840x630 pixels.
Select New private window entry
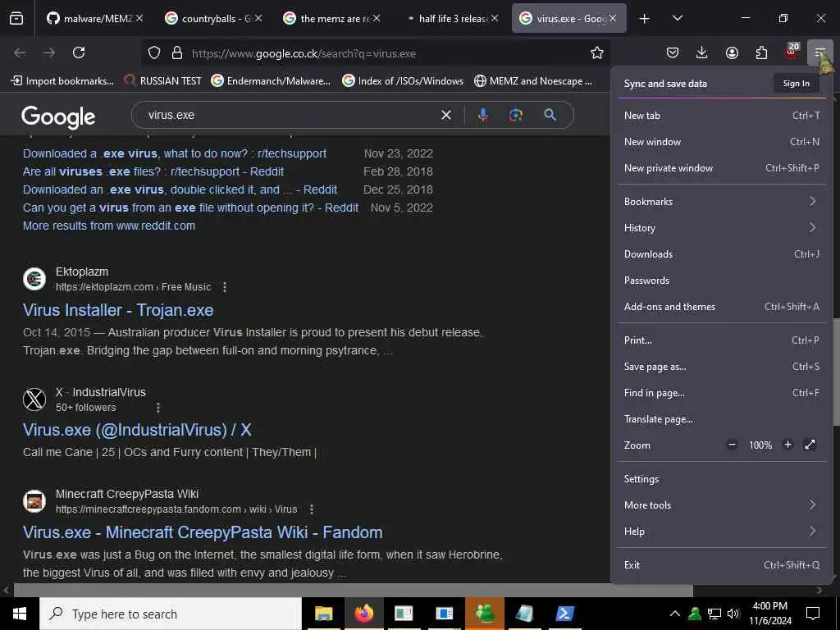tap(722, 167)
